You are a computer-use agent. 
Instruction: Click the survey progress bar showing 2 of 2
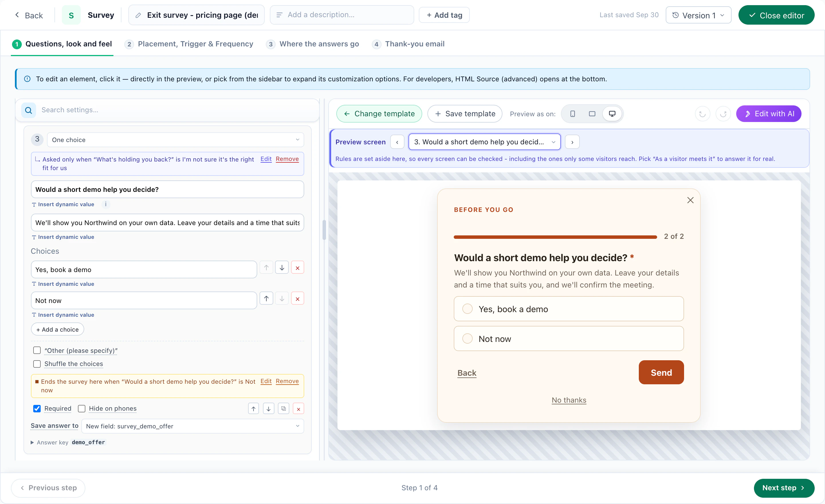pyautogui.click(x=555, y=237)
